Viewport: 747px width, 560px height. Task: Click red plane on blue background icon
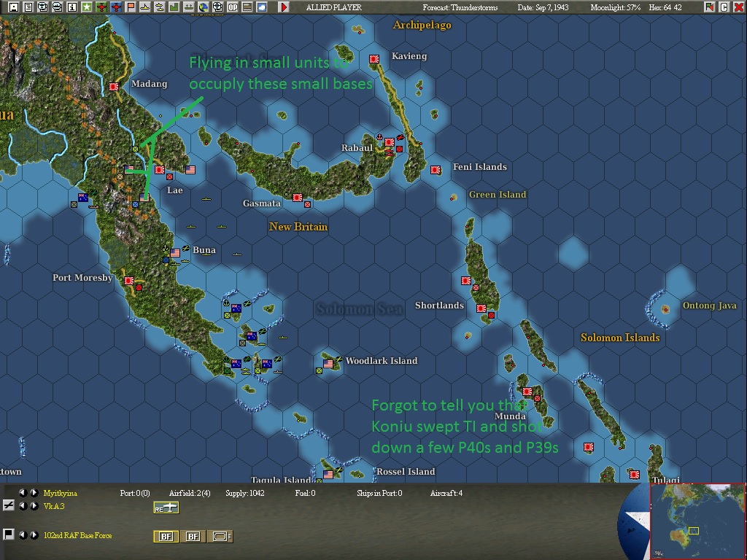[x=116, y=7]
